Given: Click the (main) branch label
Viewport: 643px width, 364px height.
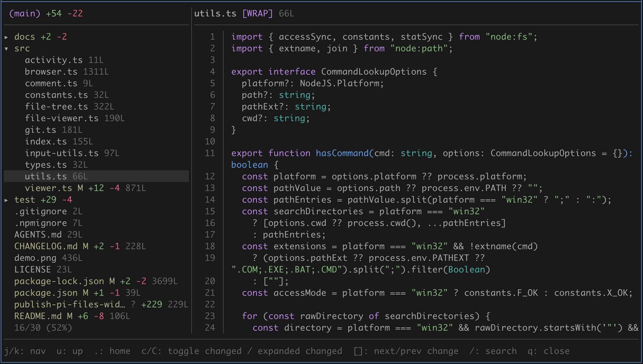Looking at the screenshot, I should 25,13.
